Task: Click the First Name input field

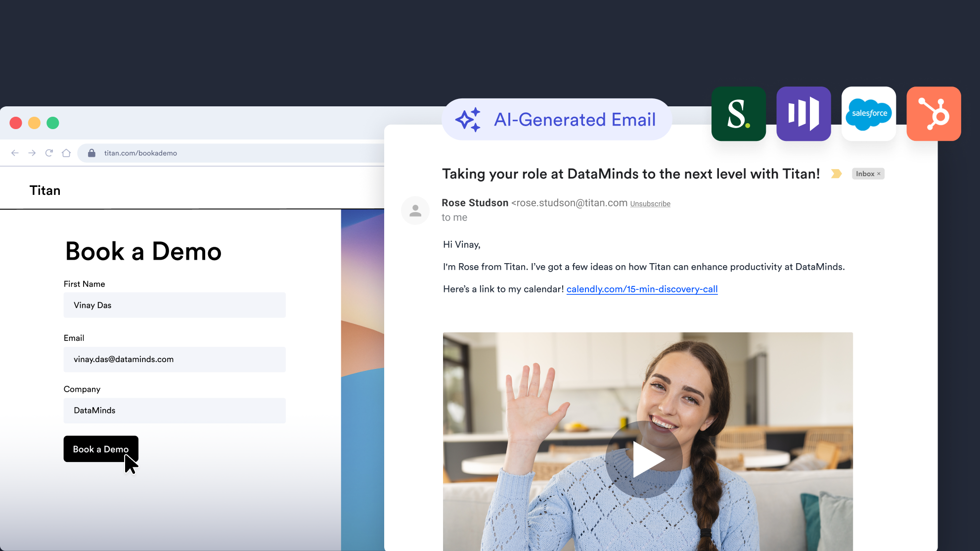Action: (x=175, y=305)
